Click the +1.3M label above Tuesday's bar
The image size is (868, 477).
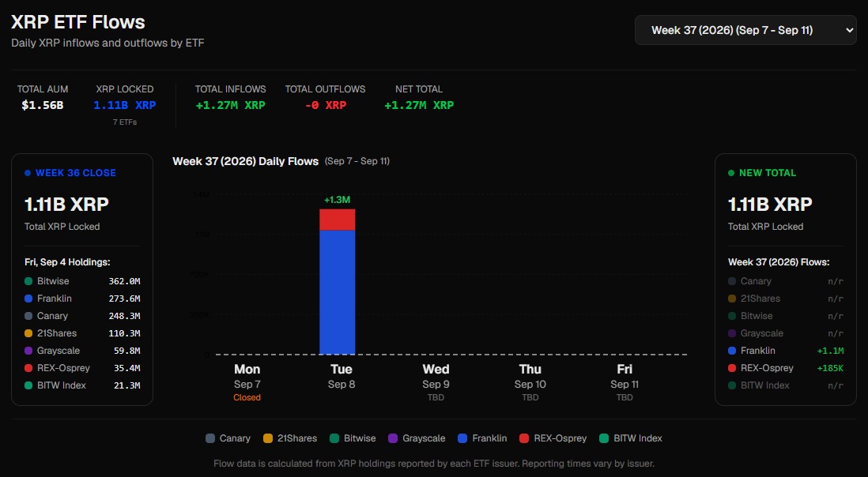coord(337,200)
